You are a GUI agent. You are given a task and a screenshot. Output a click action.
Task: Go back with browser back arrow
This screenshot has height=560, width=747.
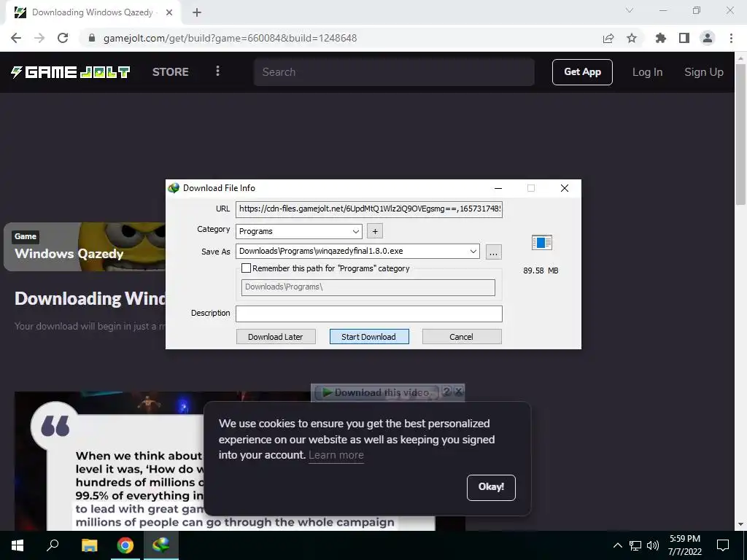tap(16, 38)
